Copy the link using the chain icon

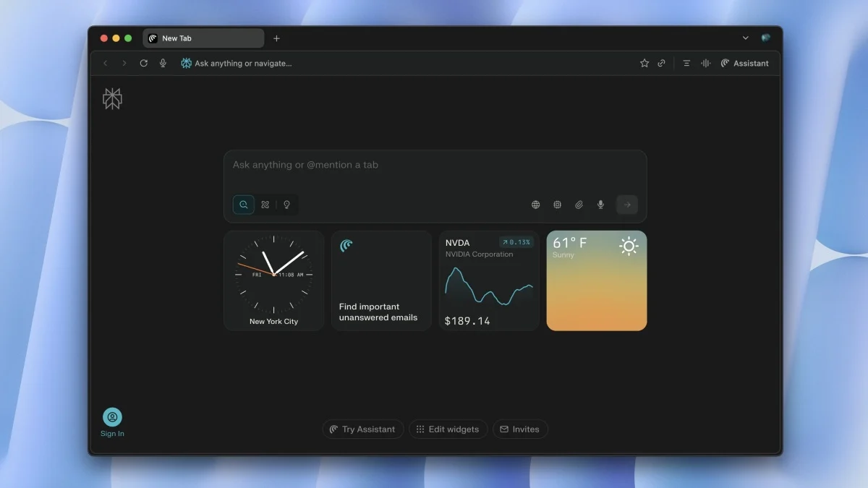(661, 63)
